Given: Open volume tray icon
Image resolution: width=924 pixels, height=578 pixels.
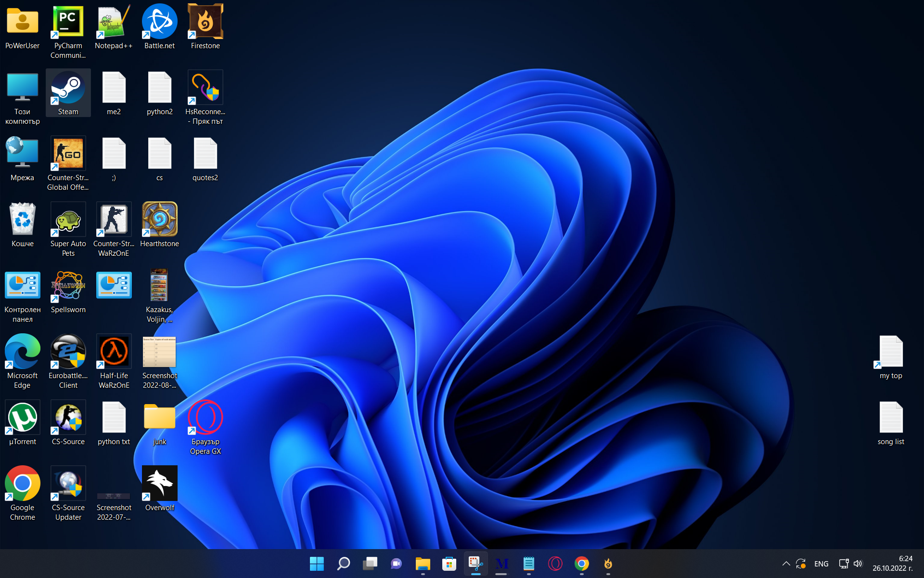Looking at the screenshot, I should 858,564.
